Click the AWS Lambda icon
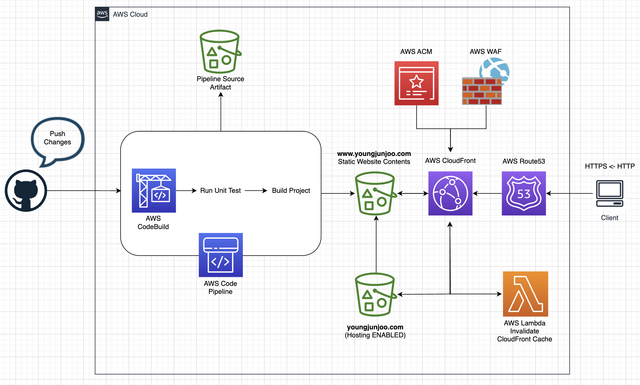640x385 pixels. pyautogui.click(x=525, y=294)
